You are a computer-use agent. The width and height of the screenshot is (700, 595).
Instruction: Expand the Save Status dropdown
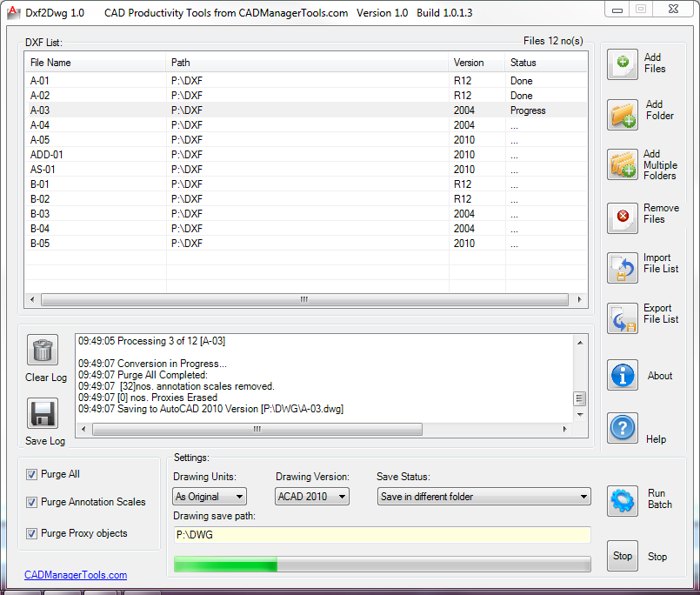click(484, 497)
